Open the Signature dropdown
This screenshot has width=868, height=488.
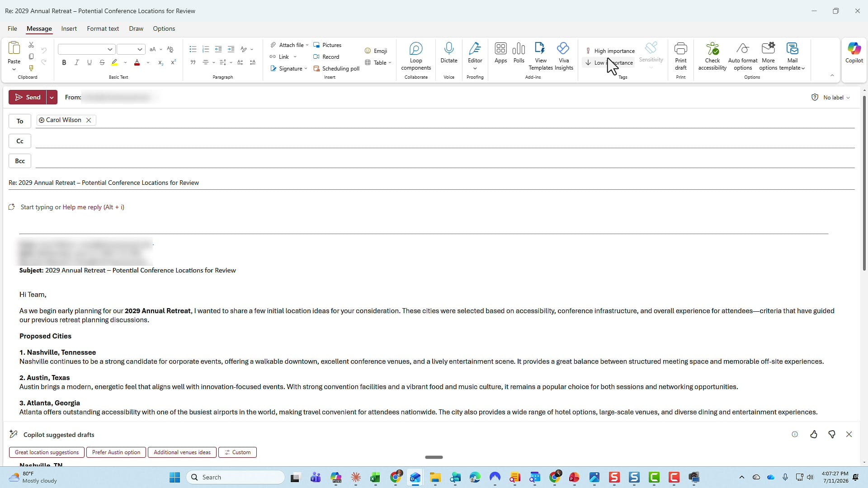click(x=306, y=69)
